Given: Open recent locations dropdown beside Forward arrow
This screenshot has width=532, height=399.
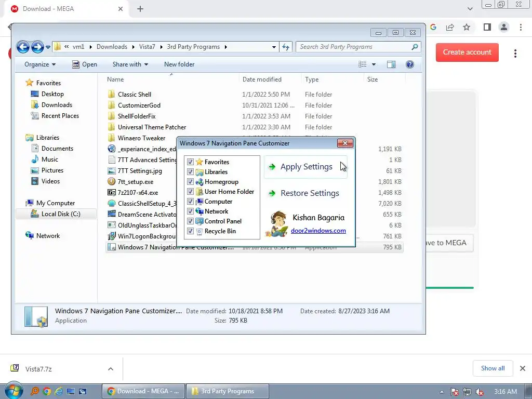Looking at the screenshot, I should click(x=48, y=47).
